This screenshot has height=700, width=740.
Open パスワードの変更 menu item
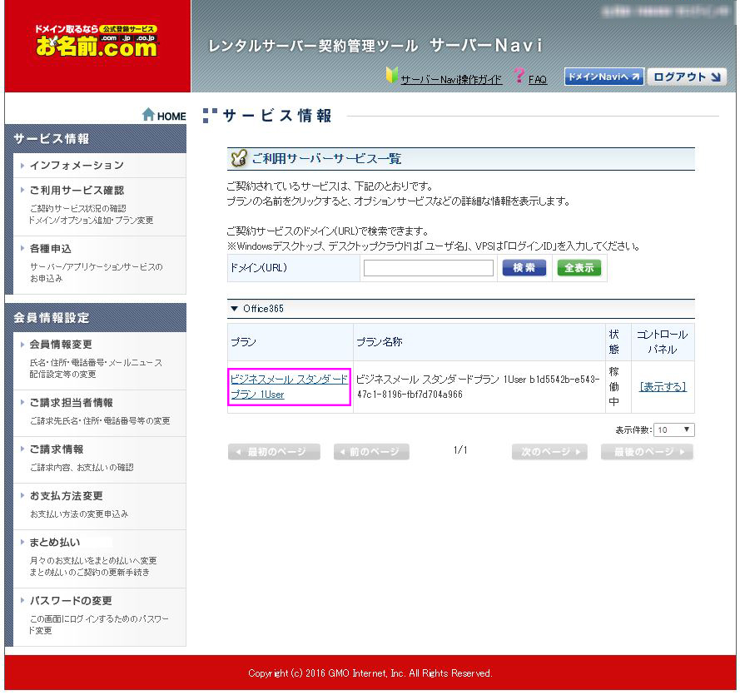point(71,601)
